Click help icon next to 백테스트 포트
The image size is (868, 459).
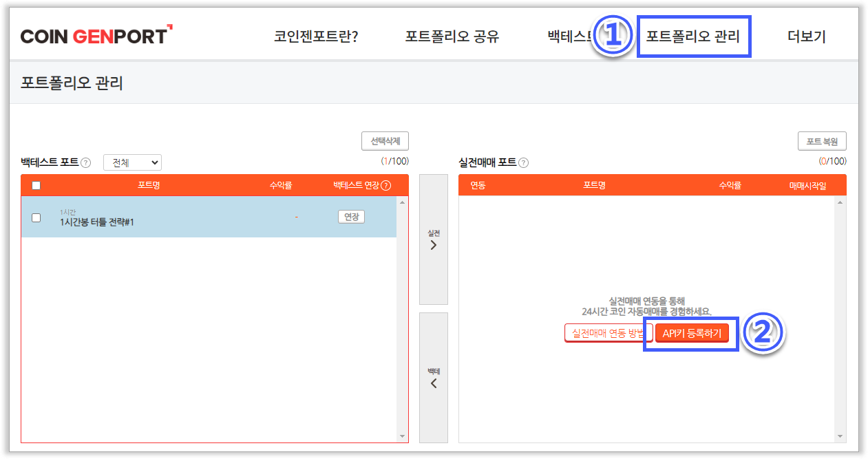(86, 163)
